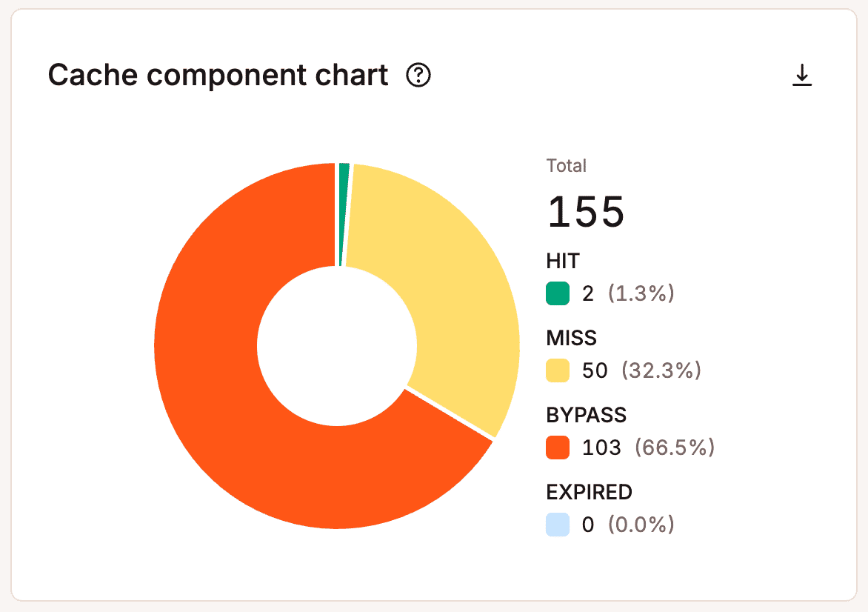This screenshot has height=612, width=868.
Task: Click the BYPASS count 103
Action: tap(601, 448)
